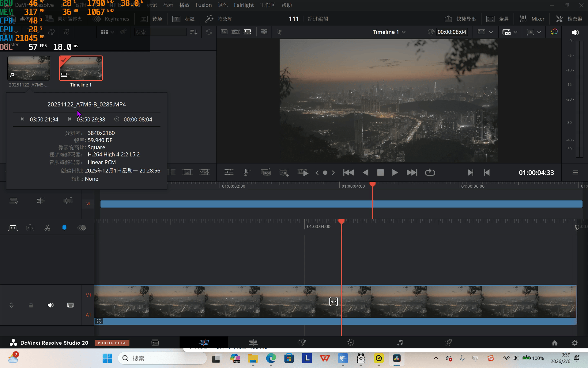Open the 显示 view menu

tap(168, 5)
